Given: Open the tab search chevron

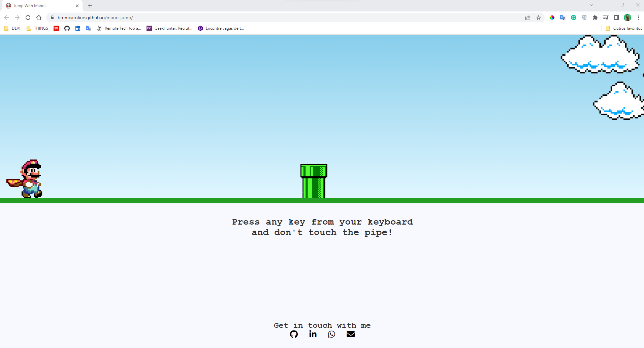Looking at the screenshot, I should [591, 5].
